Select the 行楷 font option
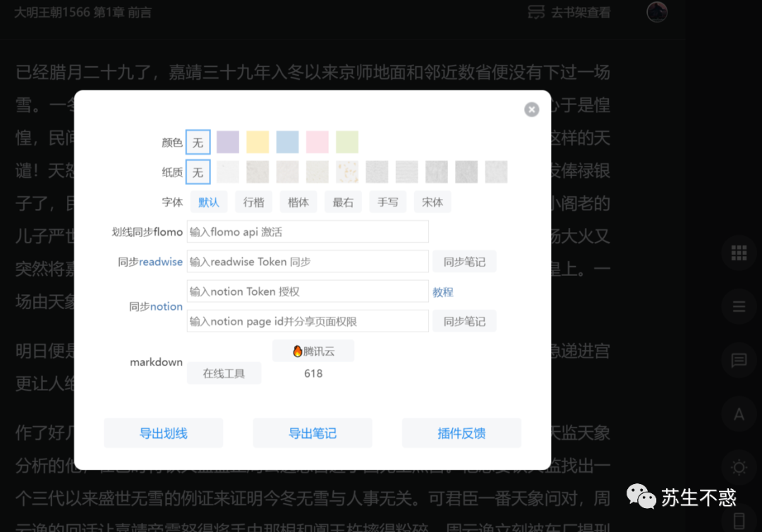The image size is (762, 532). tap(254, 202)
